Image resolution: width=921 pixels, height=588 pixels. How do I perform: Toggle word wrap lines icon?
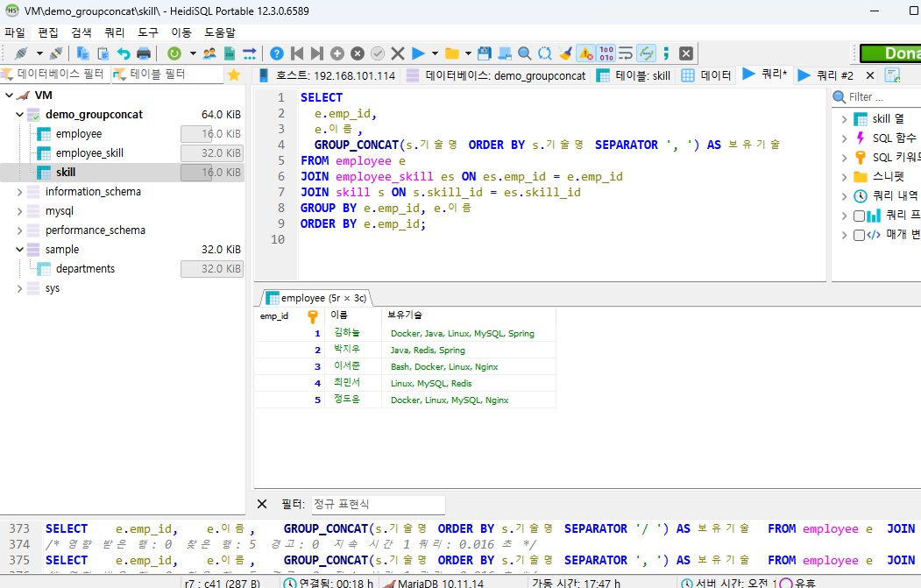pyautogui.click(x=627, y=53)
